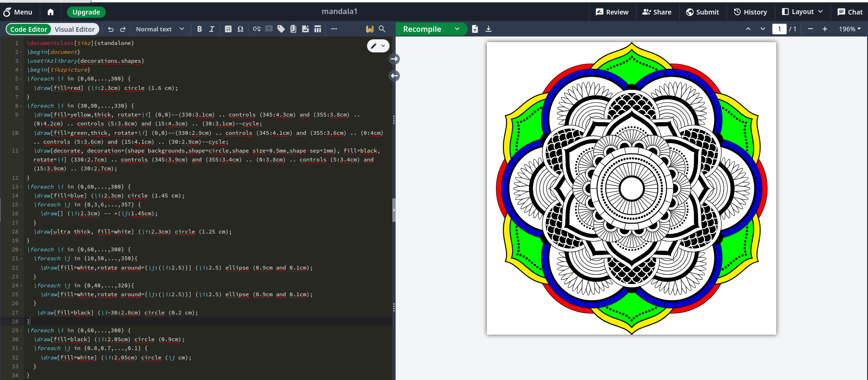This screenshot has height=380, width=868.
Task: Click the Insert Table icon
Action: click(x=317, y=29)
